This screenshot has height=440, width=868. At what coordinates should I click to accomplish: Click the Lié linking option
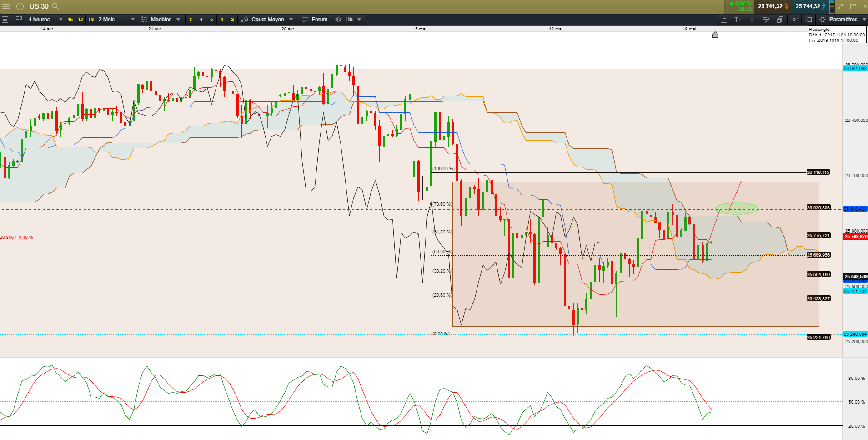tap(349, 20)
